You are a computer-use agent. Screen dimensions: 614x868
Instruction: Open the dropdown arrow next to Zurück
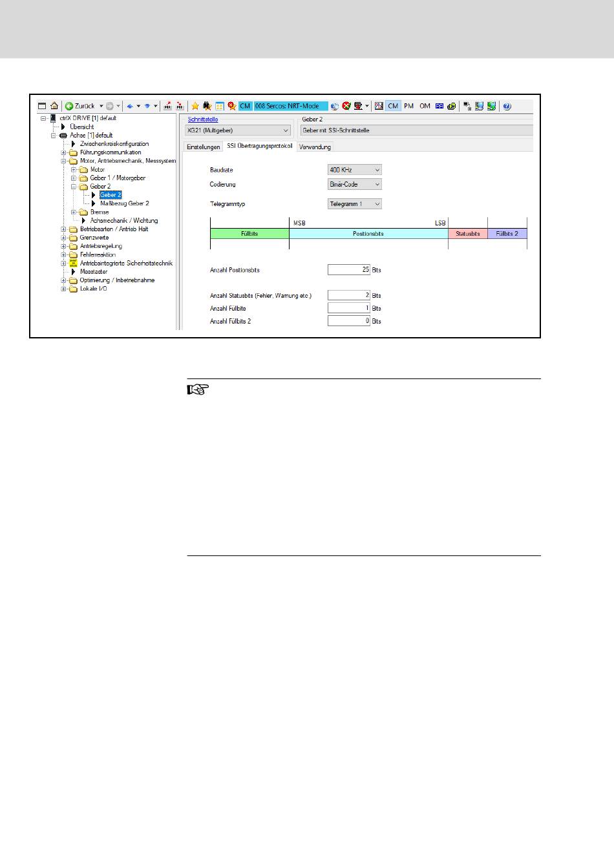pos(101,106)
